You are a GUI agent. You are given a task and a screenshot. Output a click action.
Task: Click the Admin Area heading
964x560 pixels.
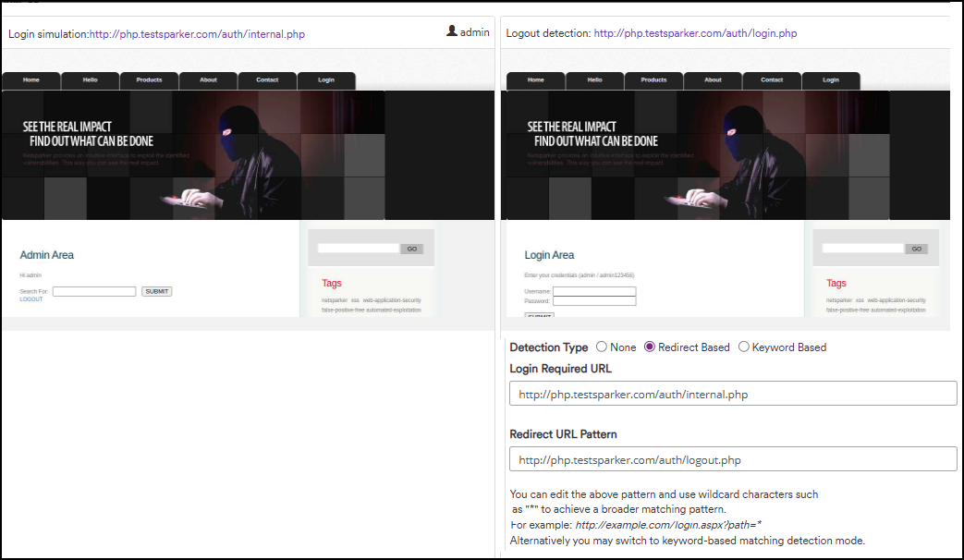tap(47, 255)
